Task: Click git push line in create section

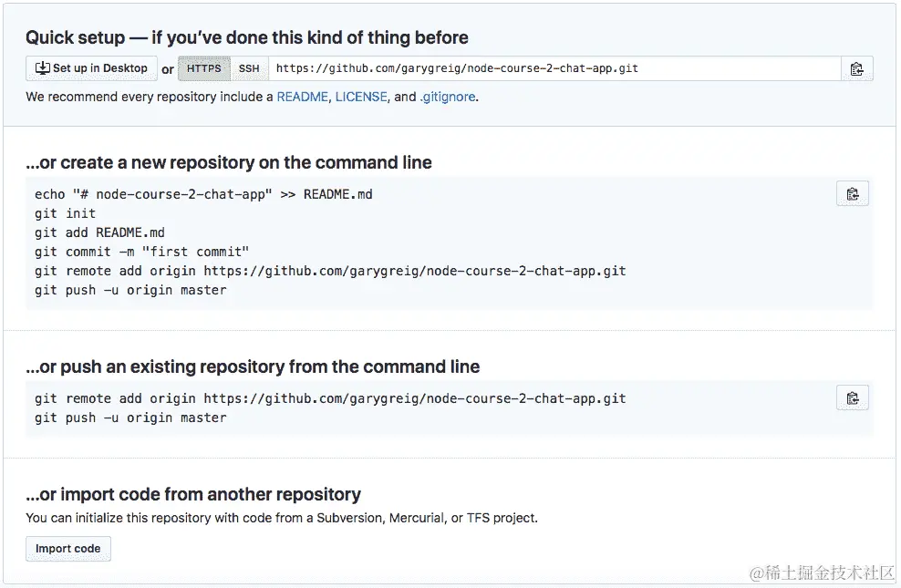Action: pyautogui.click(x=130, y=290)
